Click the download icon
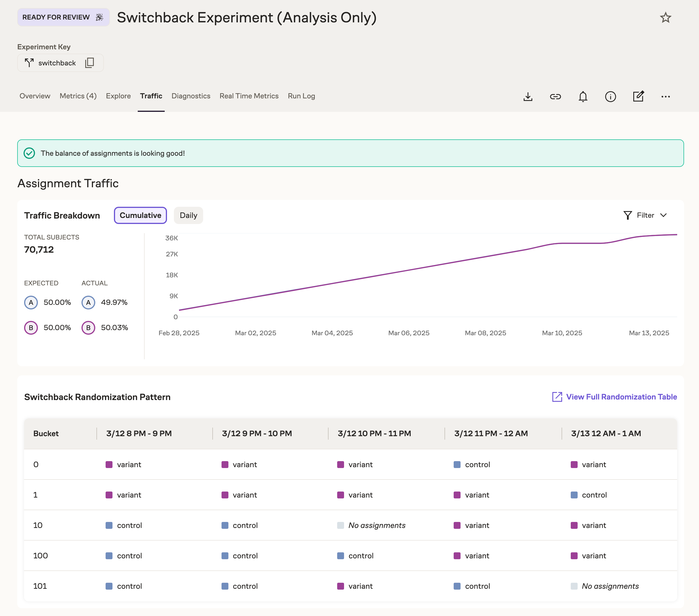 [528, 97]
